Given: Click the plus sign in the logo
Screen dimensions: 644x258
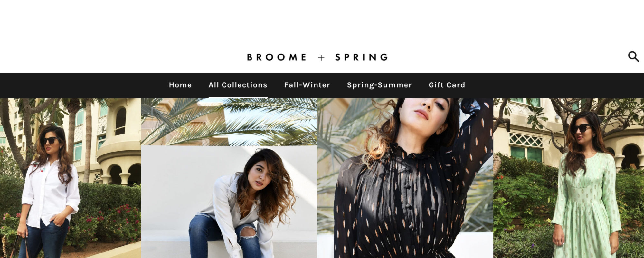Looking at the screenshot, I should coord(321,57).
